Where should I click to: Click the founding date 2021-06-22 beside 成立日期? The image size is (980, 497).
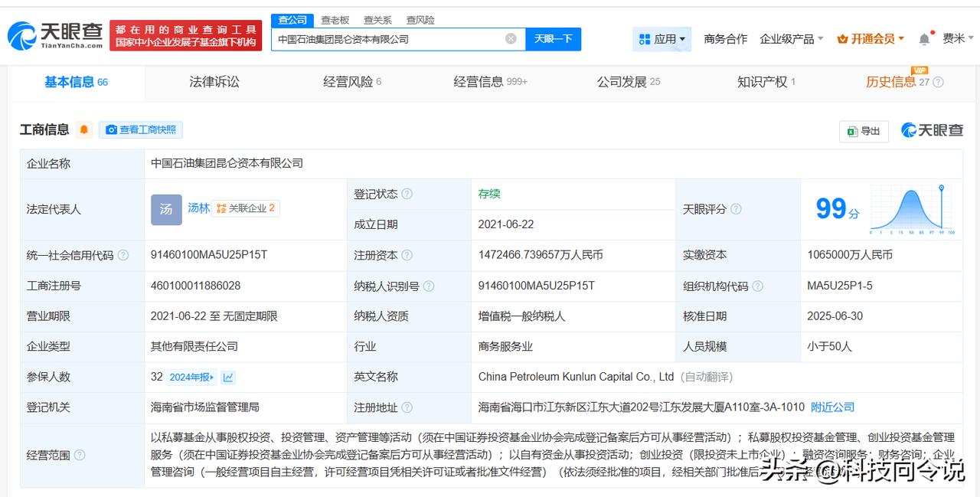(x=506, y=224)
